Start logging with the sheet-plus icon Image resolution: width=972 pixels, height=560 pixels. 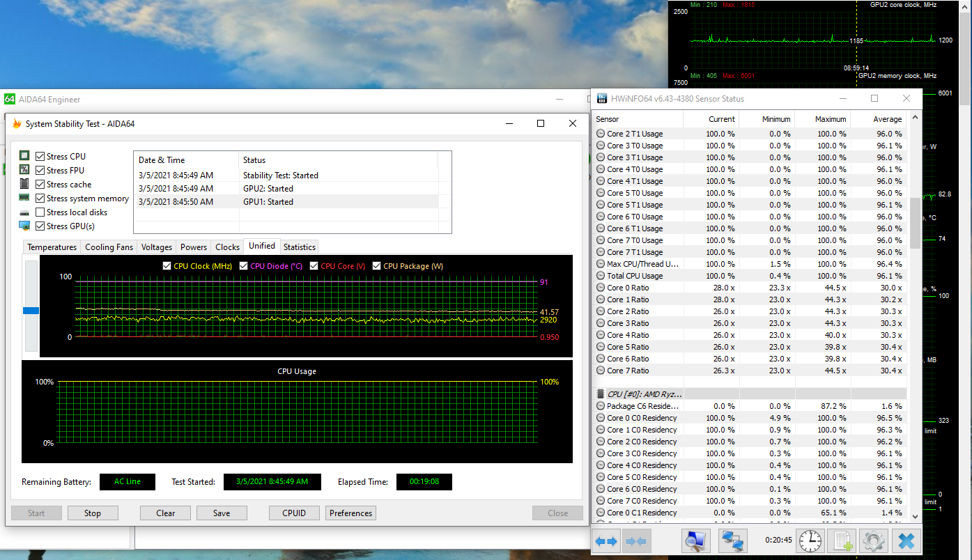pyautogui.click(x=842, y=540)
